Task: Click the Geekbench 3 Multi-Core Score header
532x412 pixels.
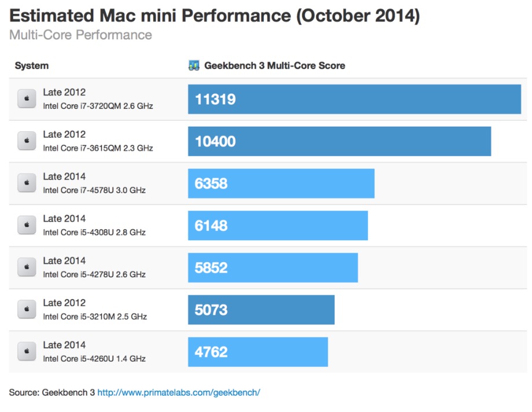Action: [x=274, y=65]
